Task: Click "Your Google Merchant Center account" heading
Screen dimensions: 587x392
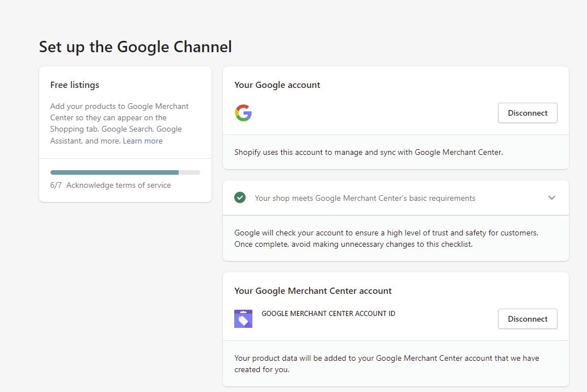Action: click(313, 291)
